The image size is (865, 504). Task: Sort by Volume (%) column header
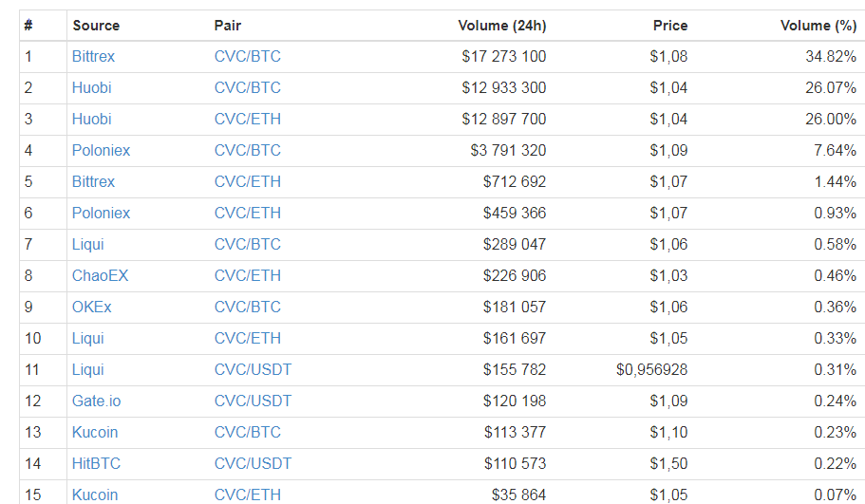(818, 26)
